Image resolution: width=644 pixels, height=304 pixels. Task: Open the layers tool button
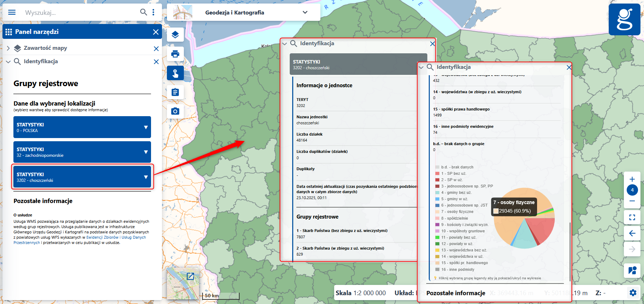[x=175, y=35]
